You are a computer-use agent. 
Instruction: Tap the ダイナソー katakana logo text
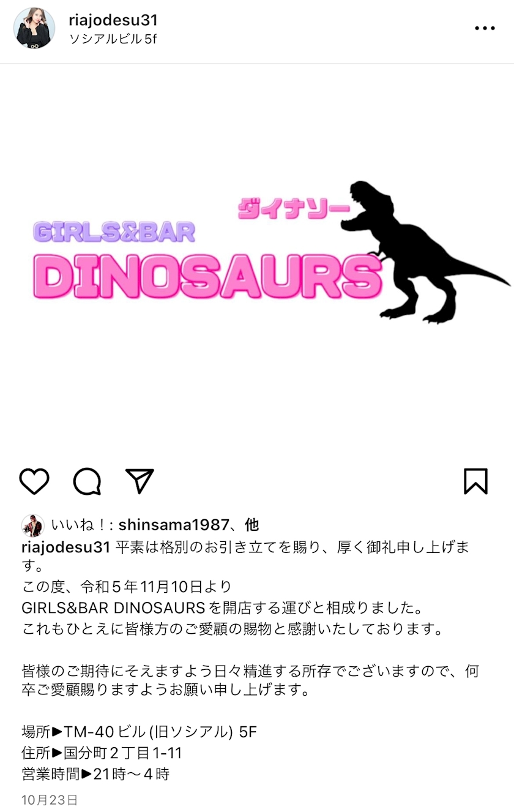294,209
